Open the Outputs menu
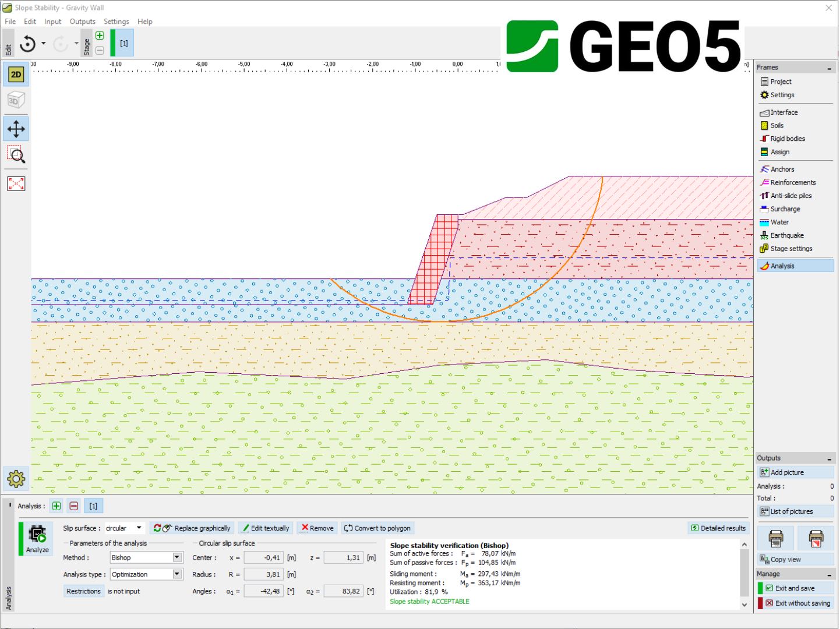Screen dimensions: 840x629 [82, 22]
